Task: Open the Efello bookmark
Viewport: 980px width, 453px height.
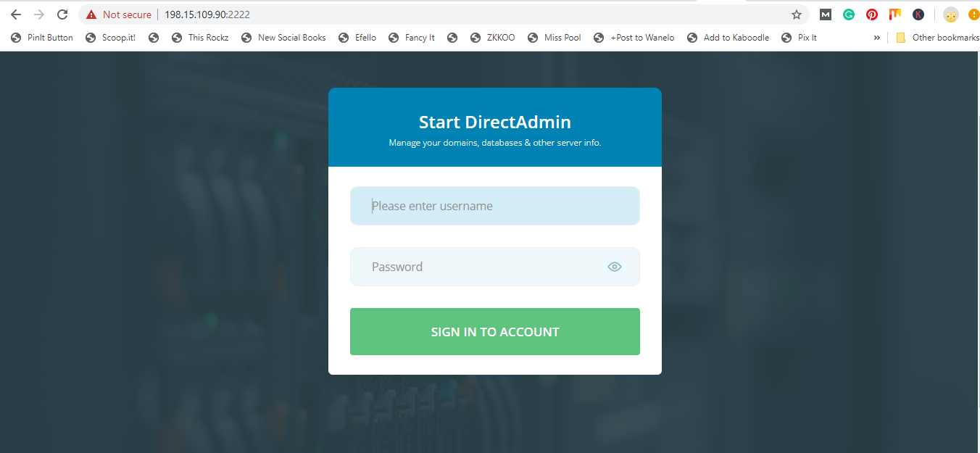Action: pyautogui.click(x=357, y=38)
